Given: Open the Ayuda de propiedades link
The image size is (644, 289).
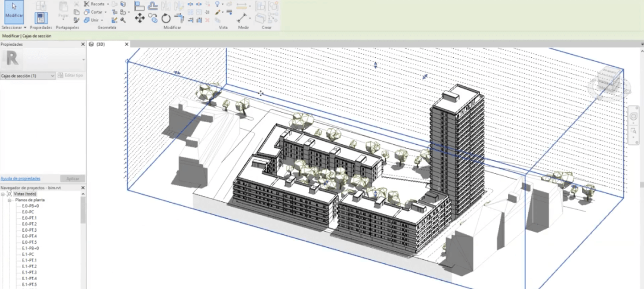Looking at the screenshot, I should click(20, 178).
